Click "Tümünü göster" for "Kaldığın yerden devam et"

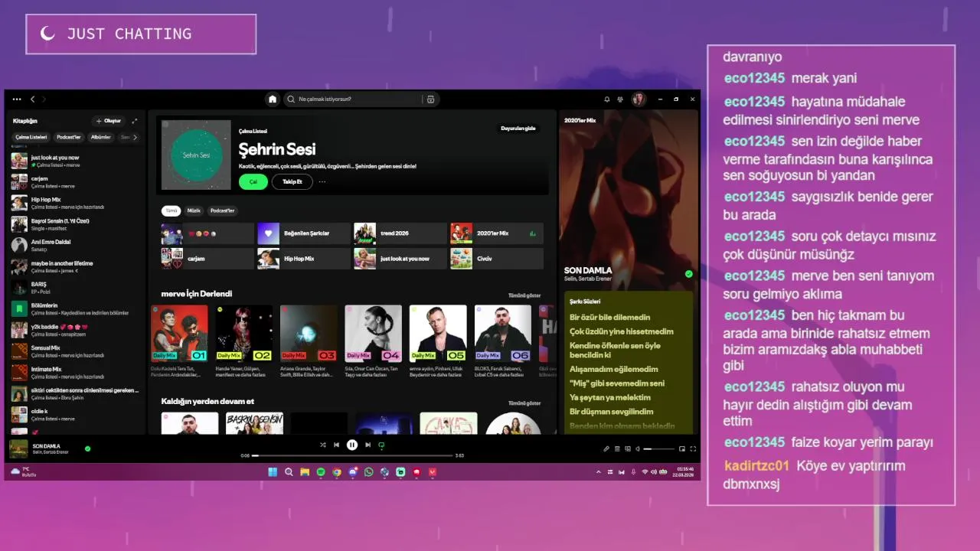[x=524, y=403]
